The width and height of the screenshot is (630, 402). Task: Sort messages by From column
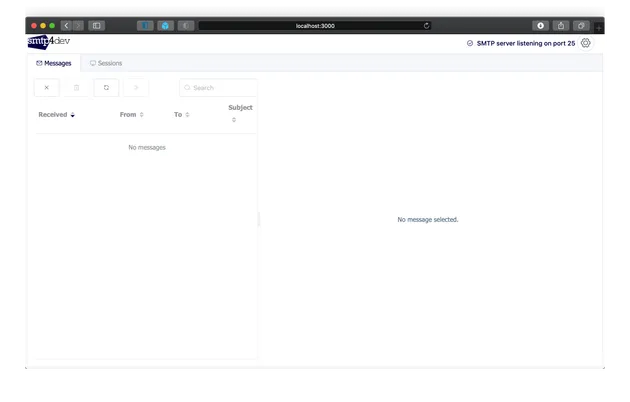pos(131,114)
